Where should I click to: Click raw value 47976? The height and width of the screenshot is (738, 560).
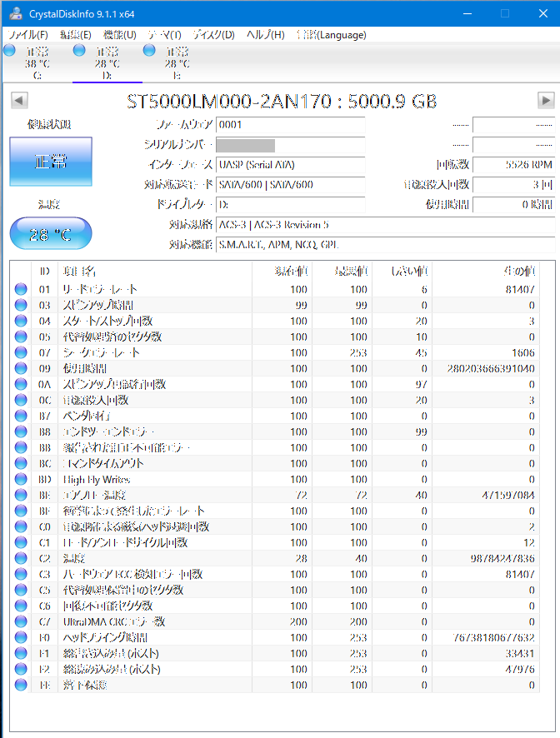click(x=519, y=669)
